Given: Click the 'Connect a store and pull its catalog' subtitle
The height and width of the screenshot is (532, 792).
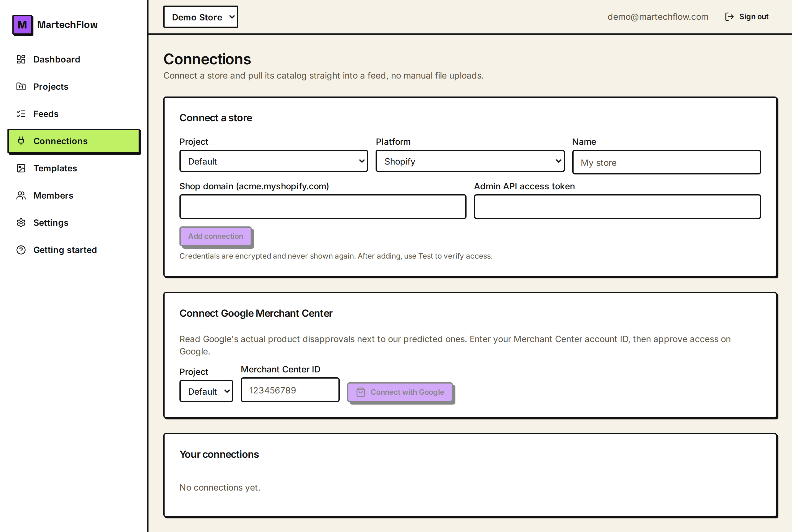Looking at the screenshot, I should 323,76.
